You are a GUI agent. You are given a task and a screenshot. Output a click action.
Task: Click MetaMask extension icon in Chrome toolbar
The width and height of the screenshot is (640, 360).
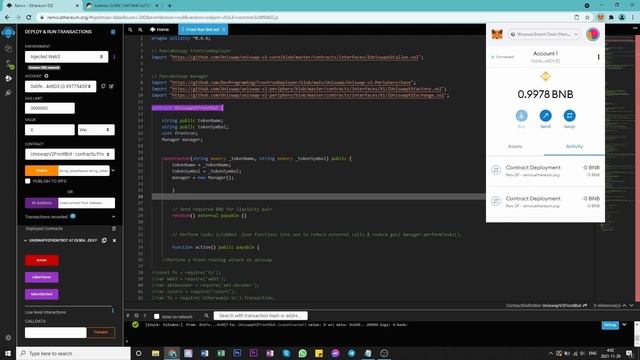tap(600, 18)
